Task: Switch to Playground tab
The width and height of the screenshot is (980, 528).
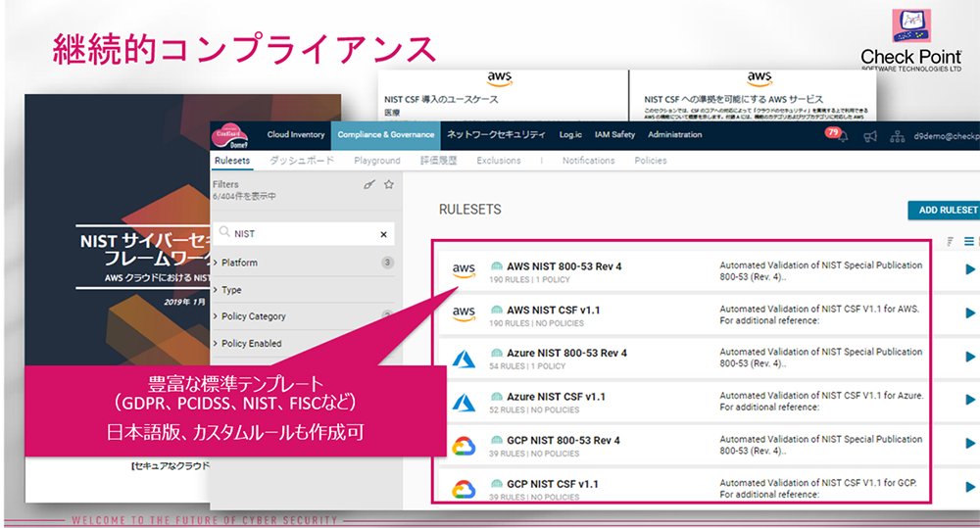Action: pos(377,161)
